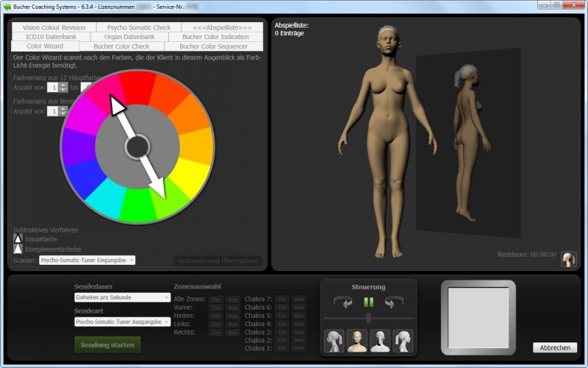
Task: Select the right-profile head view thumbnail
Action: pyautogui.click(x=403, y=341)
